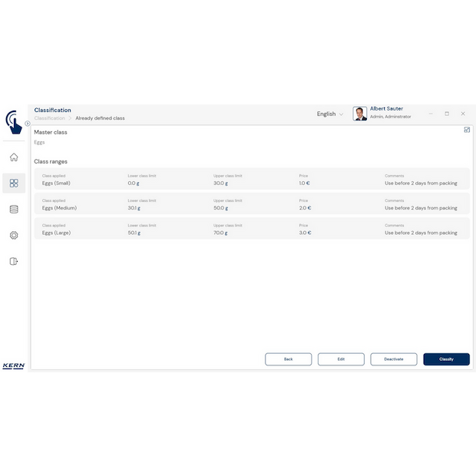The height and width of the screenshot is (476, 476).
Task: Click the Classification breadcrumb link
Action: [x=50, y=118]
